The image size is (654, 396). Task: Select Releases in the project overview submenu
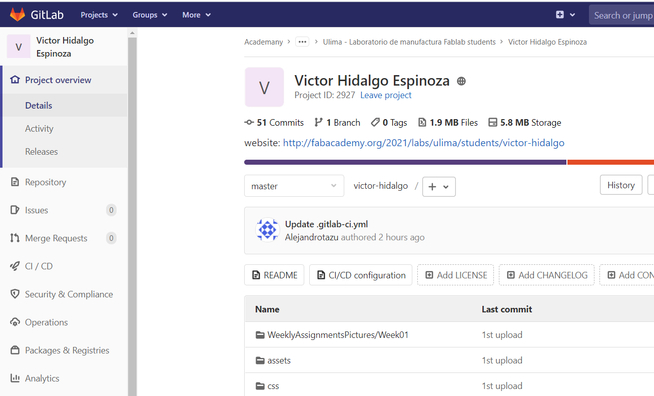pos(41,151)
